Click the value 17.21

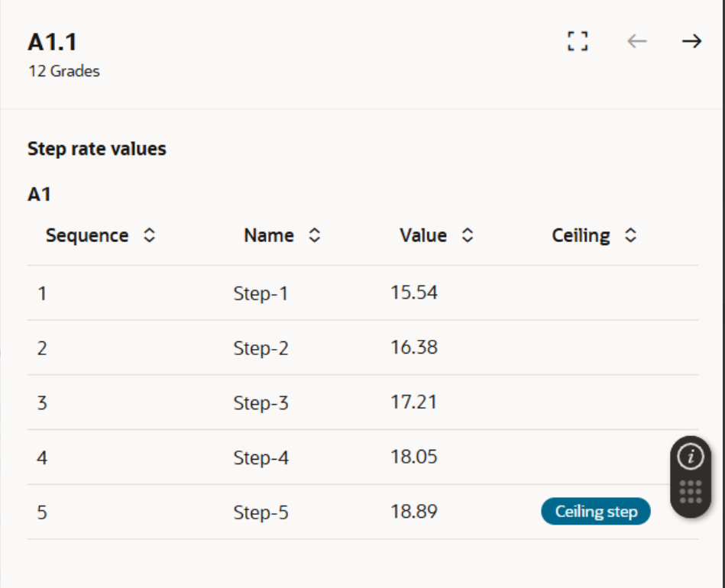click(414, 402)
